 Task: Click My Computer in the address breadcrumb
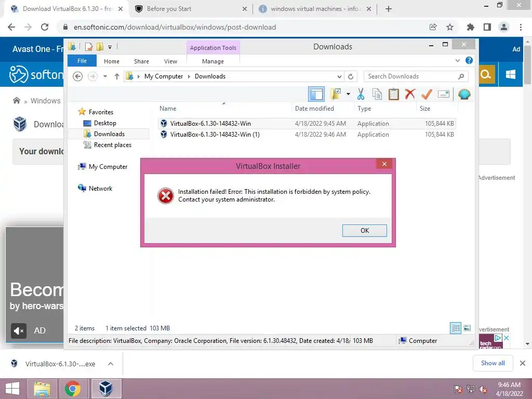pos(164,76)
